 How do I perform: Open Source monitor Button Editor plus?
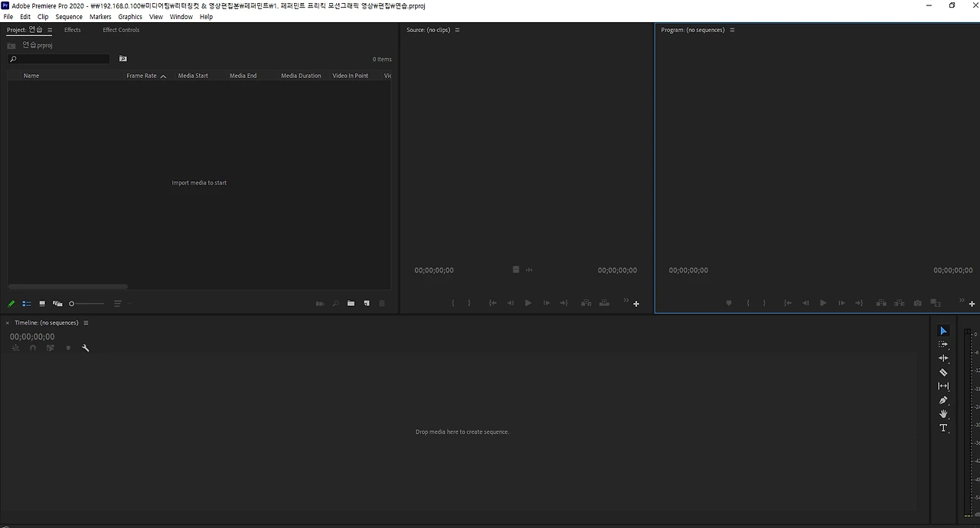[x=636, y=304]
